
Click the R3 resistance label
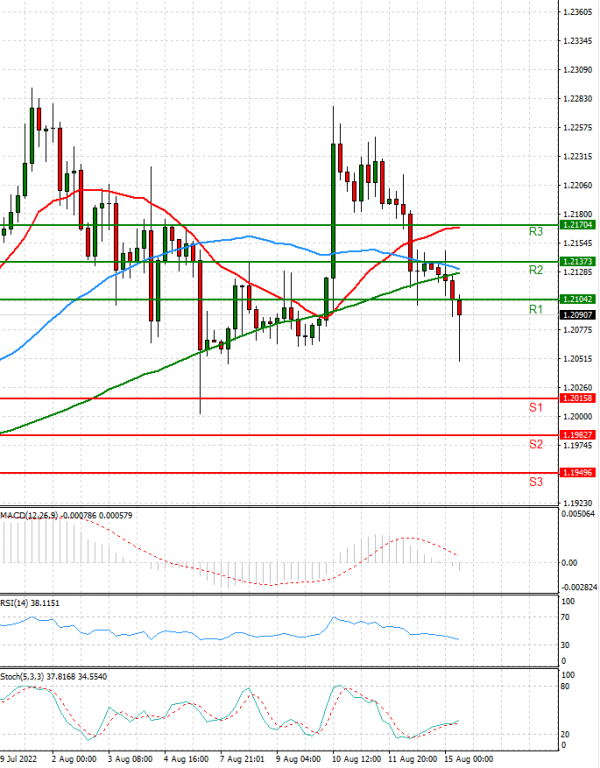point(536,232)
